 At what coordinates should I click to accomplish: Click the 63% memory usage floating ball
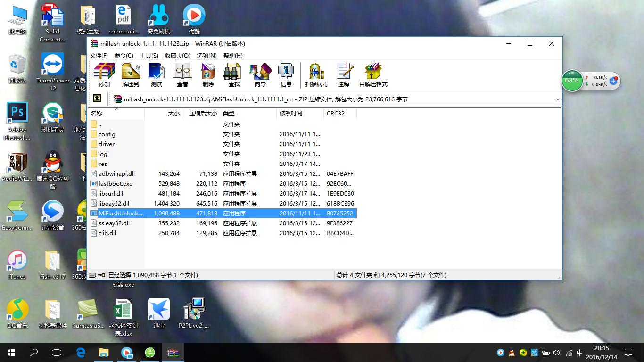pyautogui.click(x=572, y=81)
